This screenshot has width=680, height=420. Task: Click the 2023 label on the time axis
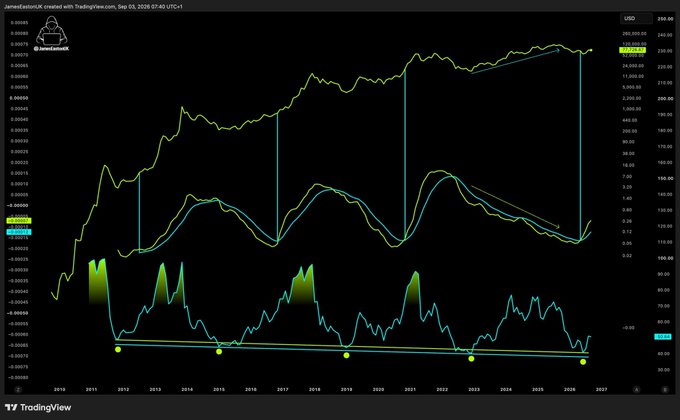tap(474, 390)
